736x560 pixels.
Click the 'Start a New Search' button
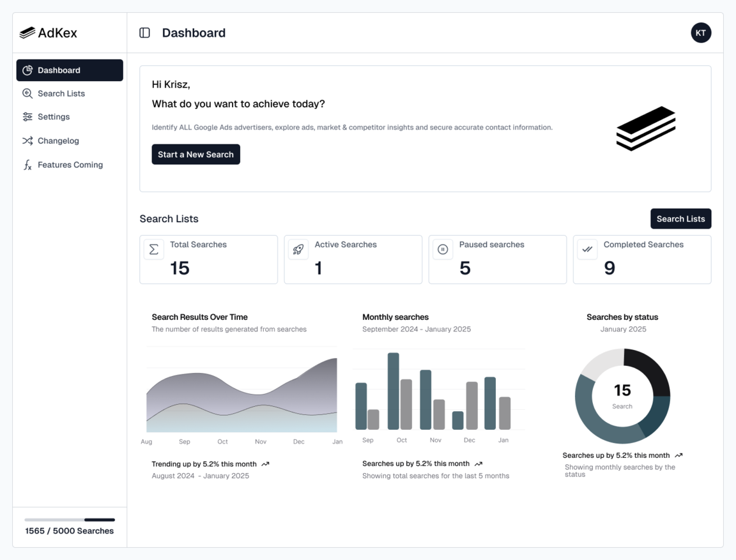pyautogui.click(x=195, y=154)
